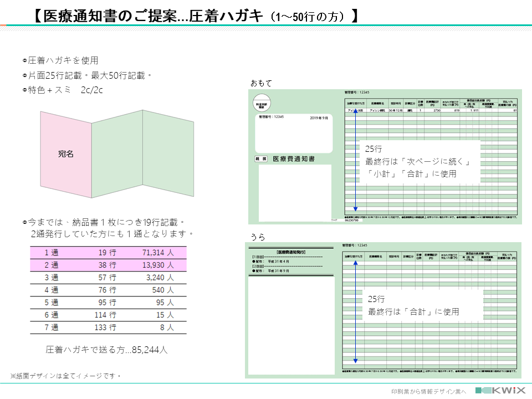Click table cell 114行
Image resolution: width=532 pixels, height=399 pixels.
pyautogui.click(x=105, y=315)
